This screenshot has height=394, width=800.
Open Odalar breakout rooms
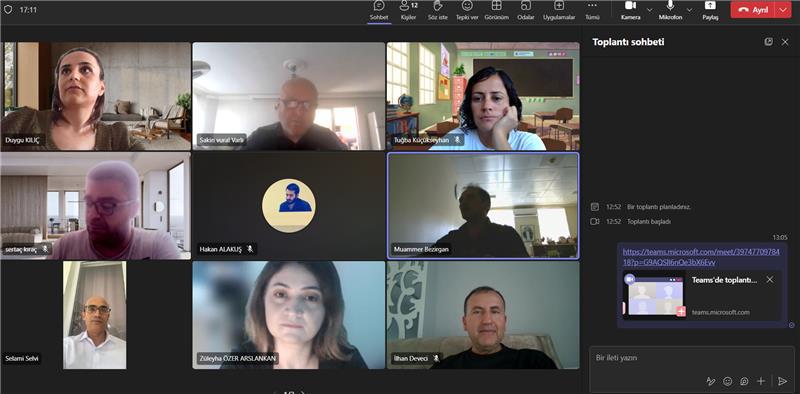pos(526,11)
